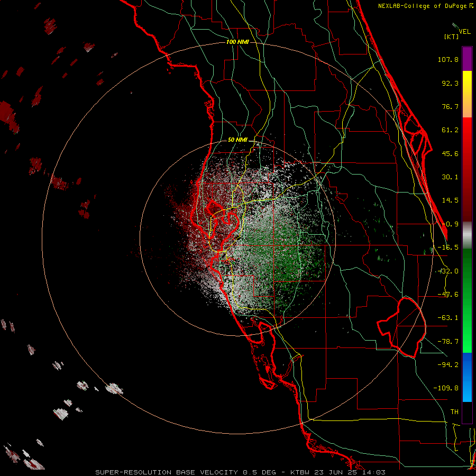
Task: Click the small icon next to the VEL label
Action: click(456, 26)
